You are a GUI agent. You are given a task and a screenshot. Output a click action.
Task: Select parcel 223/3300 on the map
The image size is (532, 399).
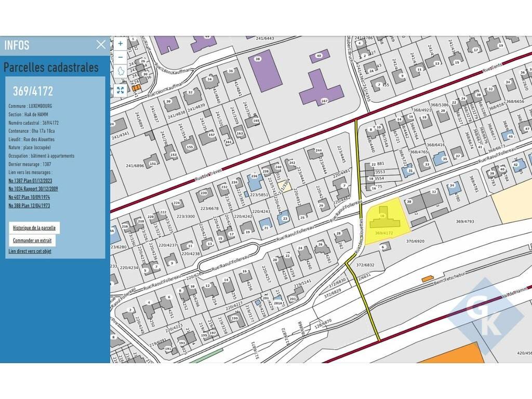coord(185,216)
